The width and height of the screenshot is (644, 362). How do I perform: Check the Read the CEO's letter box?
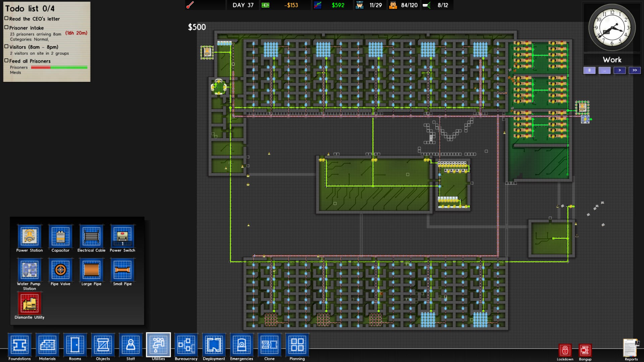tap(6, 18)
